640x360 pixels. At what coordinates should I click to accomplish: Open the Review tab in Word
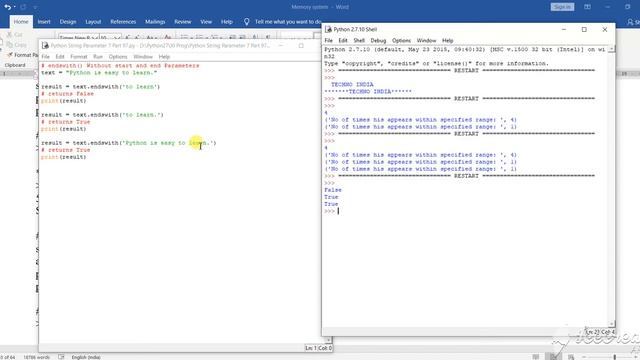click(x=182, y=22)
